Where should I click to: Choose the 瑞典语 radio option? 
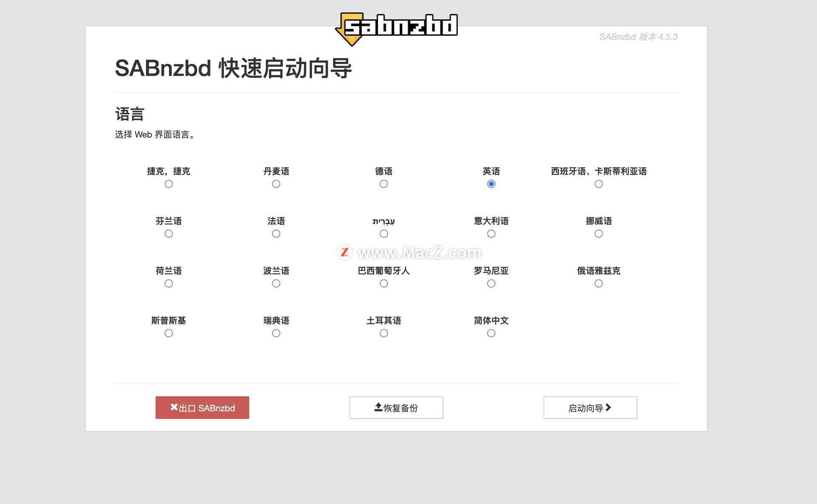coord(276,333)
